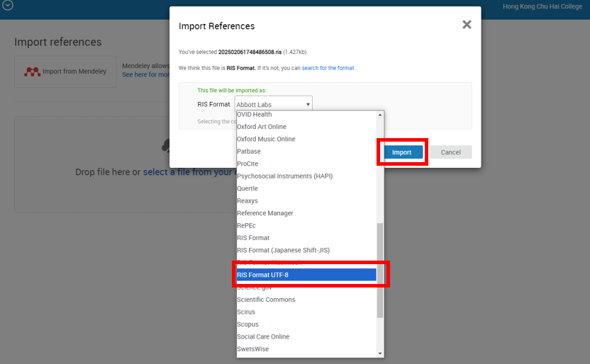The height and width of the screenshot is (364, 590).
Task: Choose ProCite from the dropdown list
Action: pyautogui.click(x=247, y=164)
